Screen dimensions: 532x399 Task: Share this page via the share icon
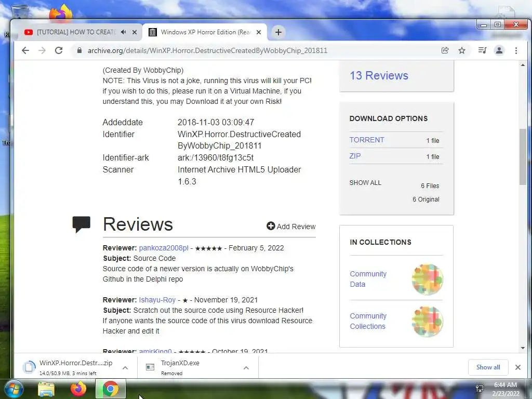click(x=445, y=50)
